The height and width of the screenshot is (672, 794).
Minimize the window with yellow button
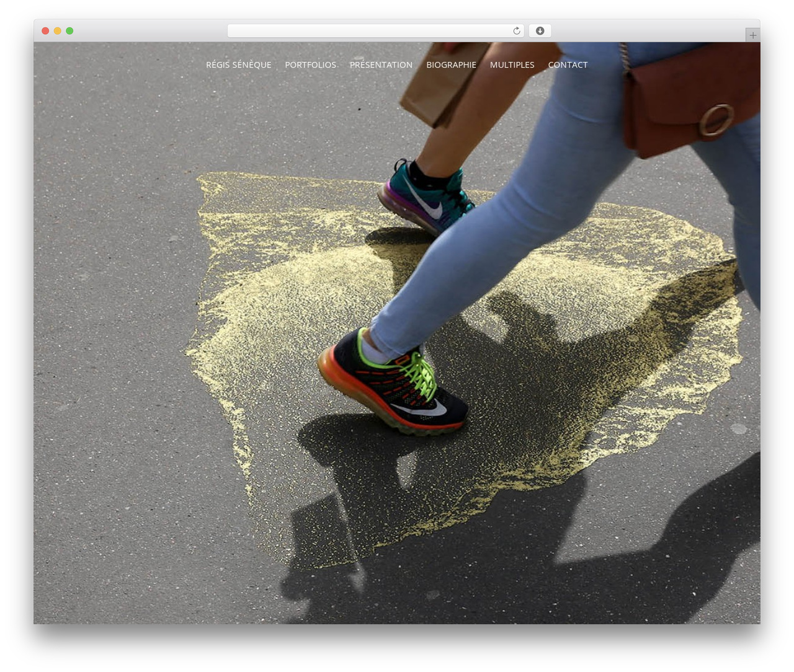[57, 31]
